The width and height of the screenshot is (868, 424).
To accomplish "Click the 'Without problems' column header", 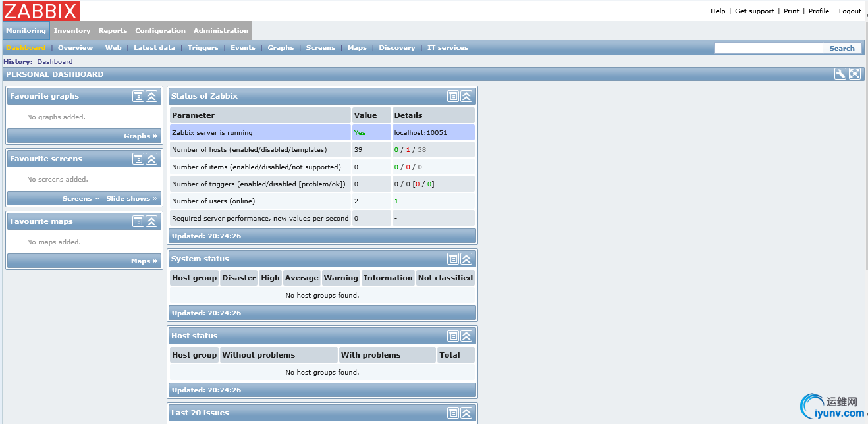I will pos(279,355).
